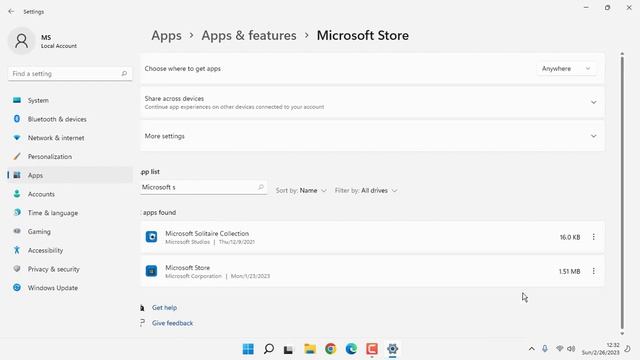The image size is (640, 360).
Task: Click the vertical scrollbar of the settings page
Action: (622, 192)
